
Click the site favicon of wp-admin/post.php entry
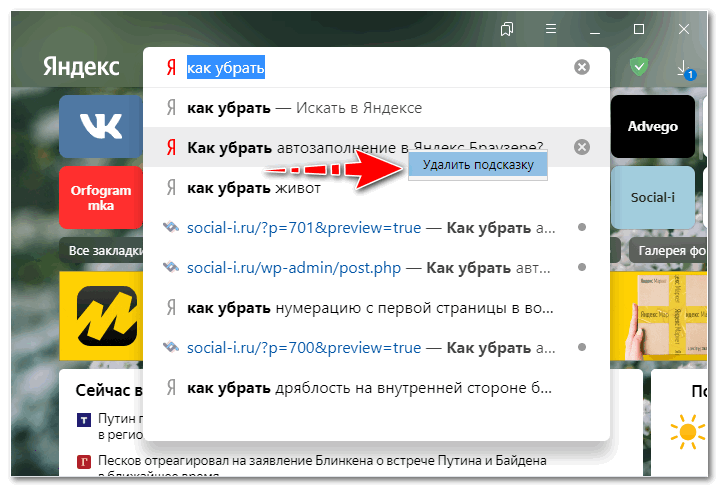171,266
